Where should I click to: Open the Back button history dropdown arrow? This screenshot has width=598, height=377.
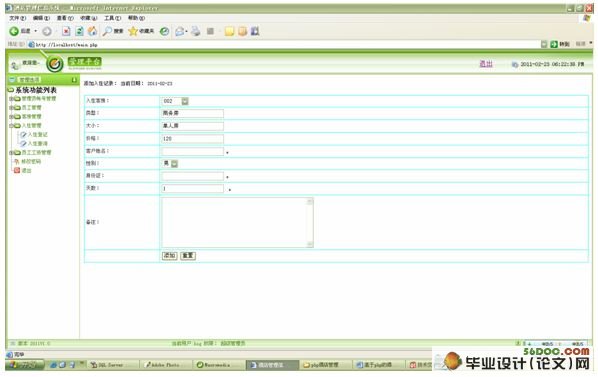point(36,31)
